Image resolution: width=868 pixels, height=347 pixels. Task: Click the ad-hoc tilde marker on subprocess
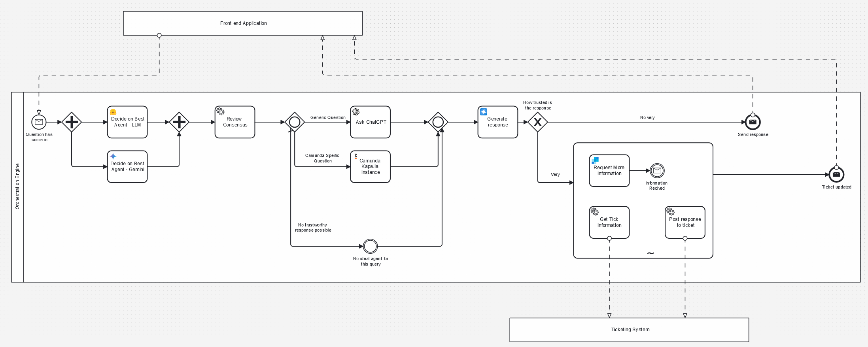pyautogui.click(x=651, y=253)
